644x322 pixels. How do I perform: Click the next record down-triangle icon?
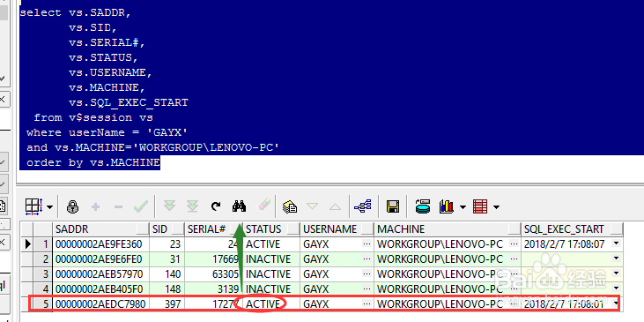[x=313, y=206]
